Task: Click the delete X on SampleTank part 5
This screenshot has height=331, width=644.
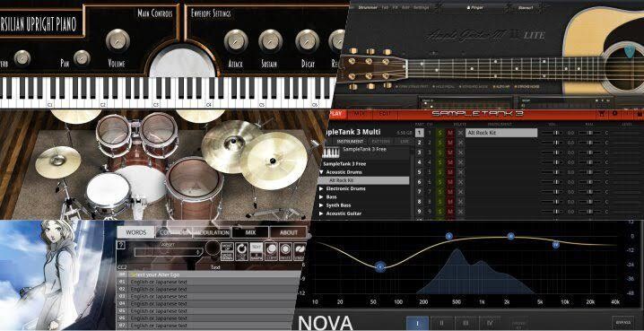Action: pos(460,172)
